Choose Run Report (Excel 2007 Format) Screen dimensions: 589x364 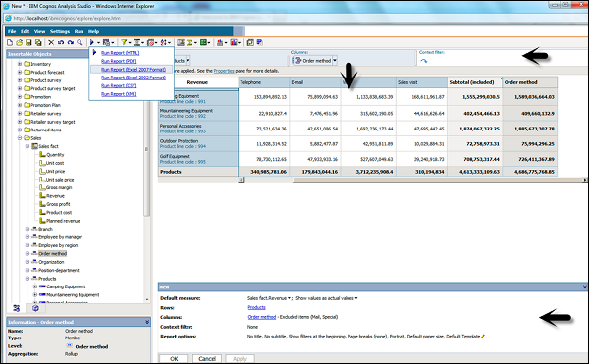coord(134,70)
